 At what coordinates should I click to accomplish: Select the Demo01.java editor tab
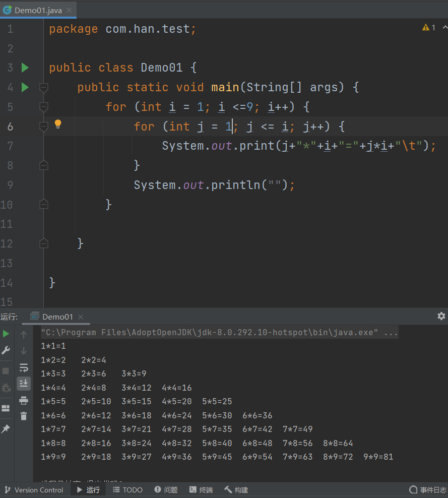(38, 10)
